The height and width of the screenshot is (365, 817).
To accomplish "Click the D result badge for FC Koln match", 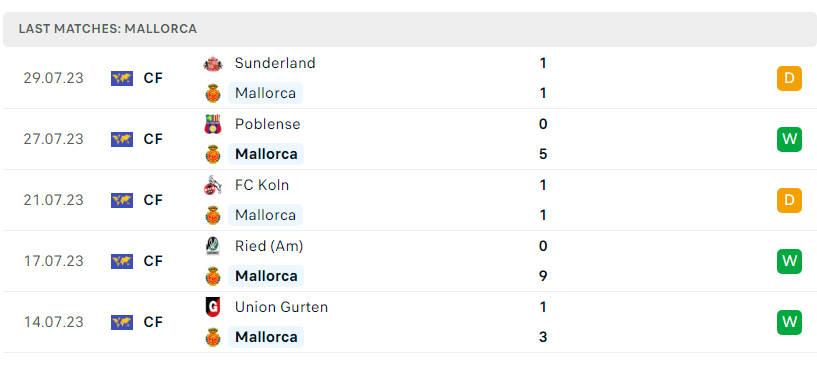I will 789,200.
